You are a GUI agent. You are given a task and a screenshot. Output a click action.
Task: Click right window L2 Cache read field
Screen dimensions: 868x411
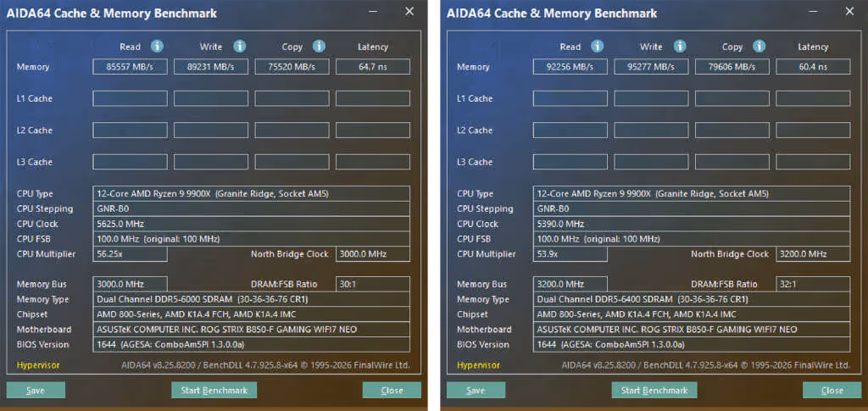point(570,130)
